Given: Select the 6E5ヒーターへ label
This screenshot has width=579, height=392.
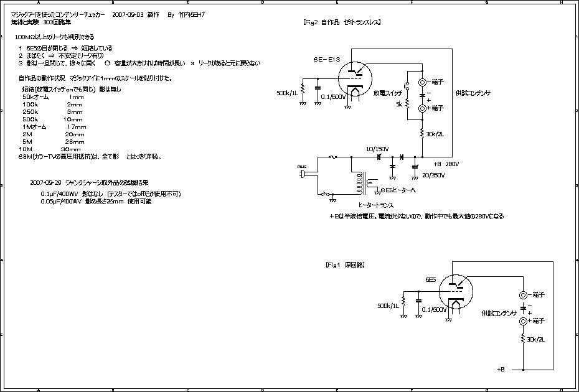Looking at the screenshot, I should point(398,190).
